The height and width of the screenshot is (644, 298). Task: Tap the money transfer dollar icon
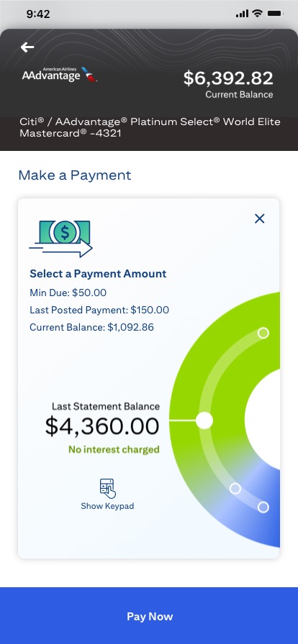coord(61,239)
